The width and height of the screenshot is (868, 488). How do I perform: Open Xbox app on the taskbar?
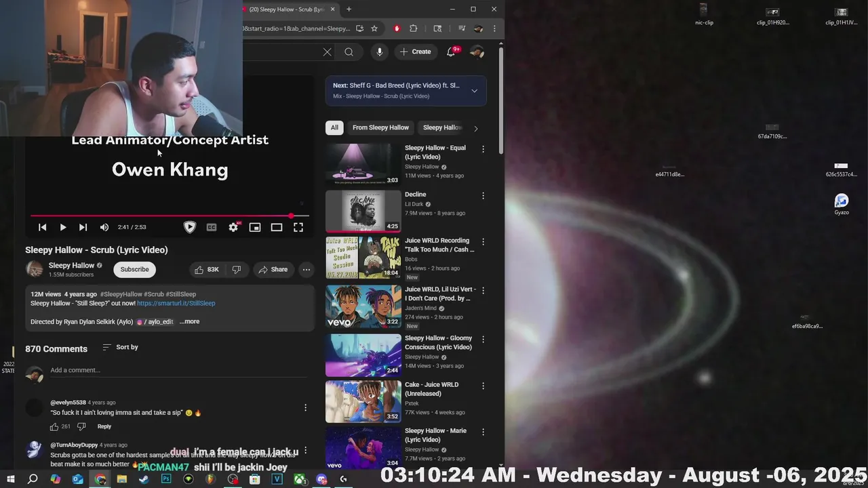pos(299,479)
